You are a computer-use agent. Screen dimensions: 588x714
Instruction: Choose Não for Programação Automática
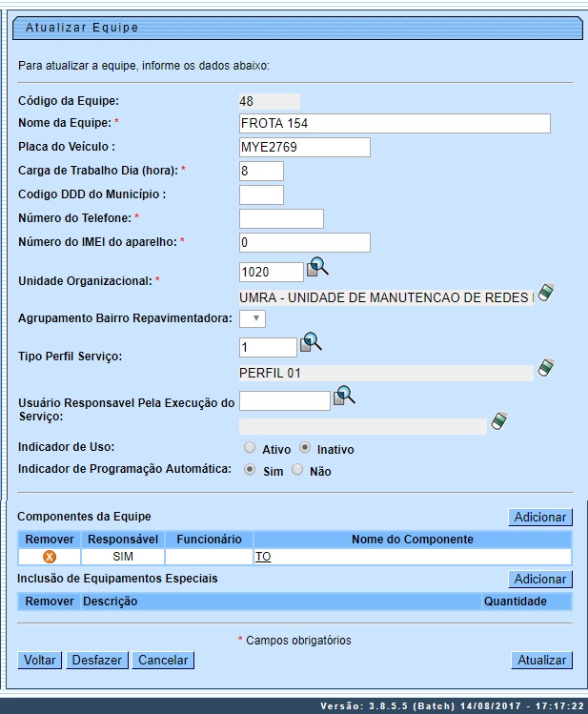click(297, 470)
